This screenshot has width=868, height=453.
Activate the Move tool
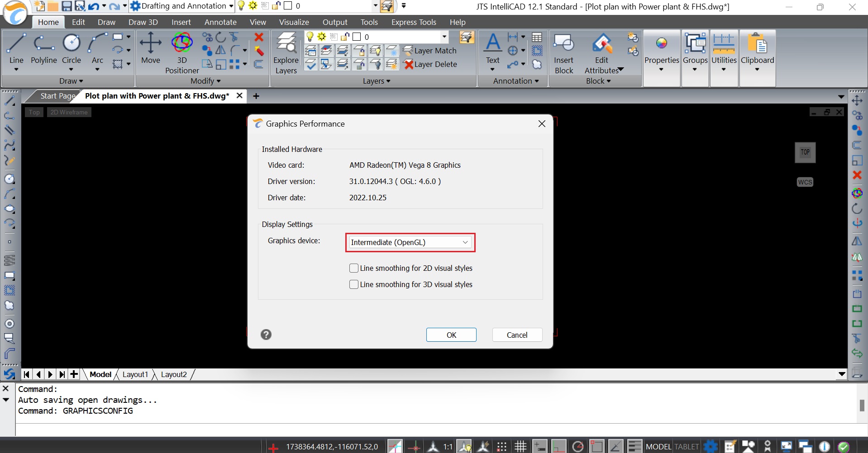pyautogui.click(x=151, y=49)
